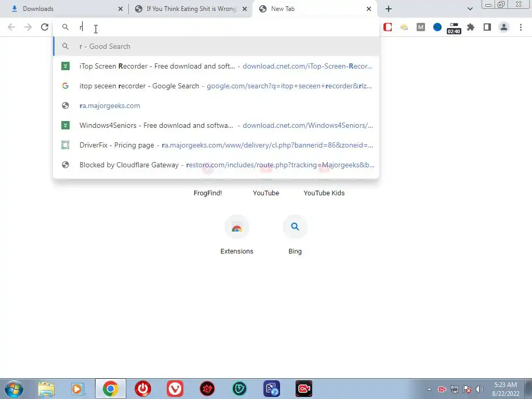Select DriverFix Pricing page suggestion
The height and width of the screenshot is (399, 532).
click(216, 145)
